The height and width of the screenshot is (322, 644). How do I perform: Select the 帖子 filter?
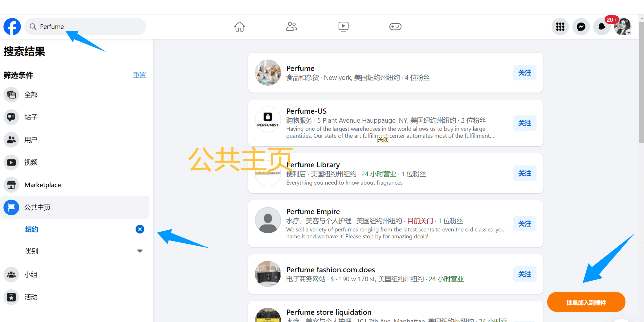point(75,117)
